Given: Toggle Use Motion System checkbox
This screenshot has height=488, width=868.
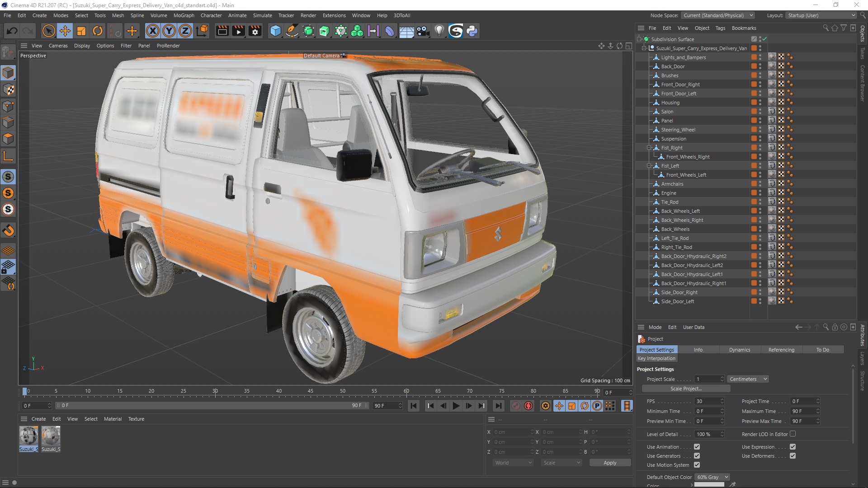Looking at the screenshot, I should click(697, 465).
